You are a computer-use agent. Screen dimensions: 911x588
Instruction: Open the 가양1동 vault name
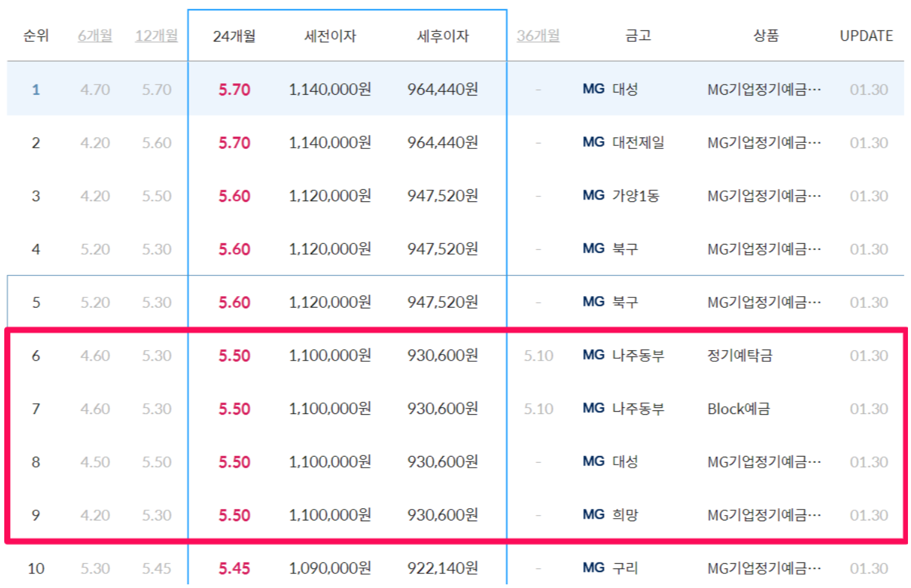coord(636,196)
